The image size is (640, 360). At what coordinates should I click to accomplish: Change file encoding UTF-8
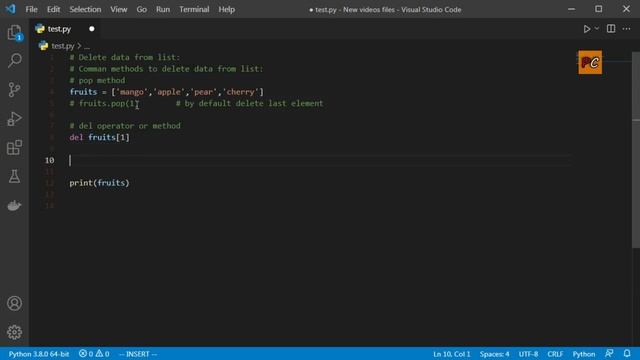point(528,353)
